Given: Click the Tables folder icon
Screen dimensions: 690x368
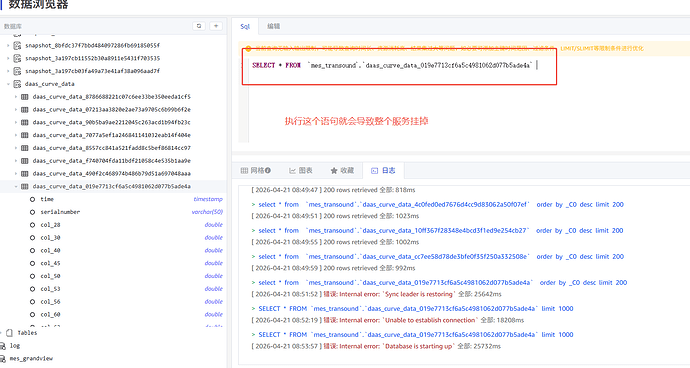Looking at the screenshot, I should point(10,333).
